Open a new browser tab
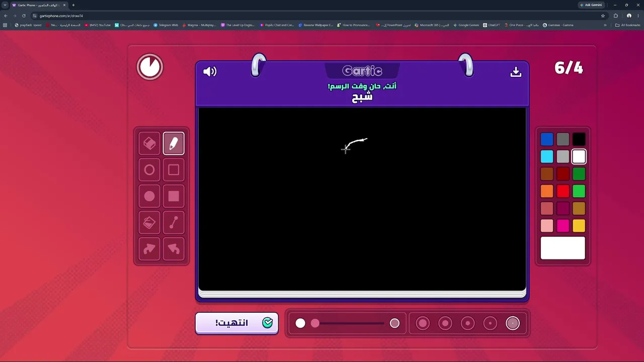The width and height of the screenshot is (644, 362). click(73, 5)
